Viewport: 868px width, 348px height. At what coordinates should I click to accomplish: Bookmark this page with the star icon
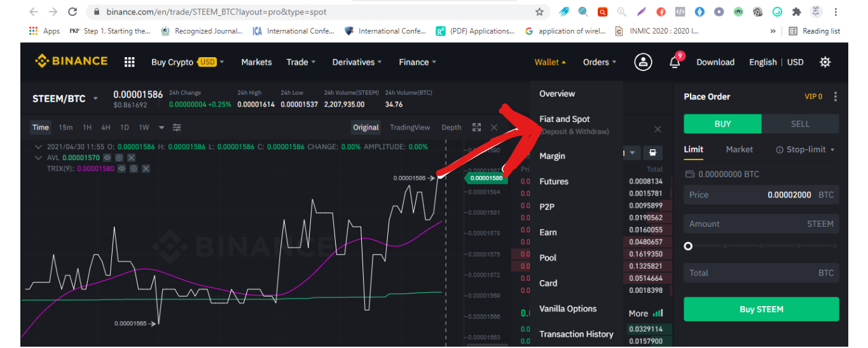pyautogui.click(x=539, y=11)
